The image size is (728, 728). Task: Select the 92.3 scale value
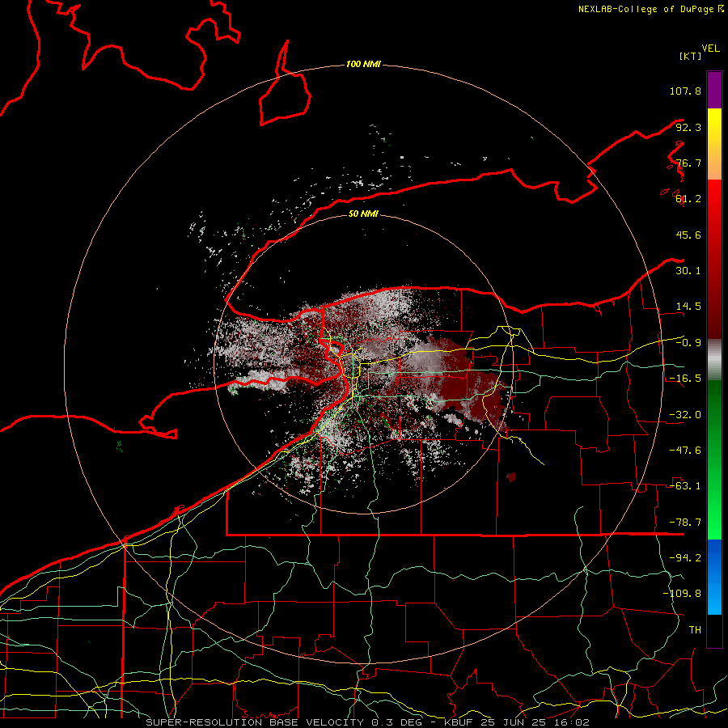point(688,127)
